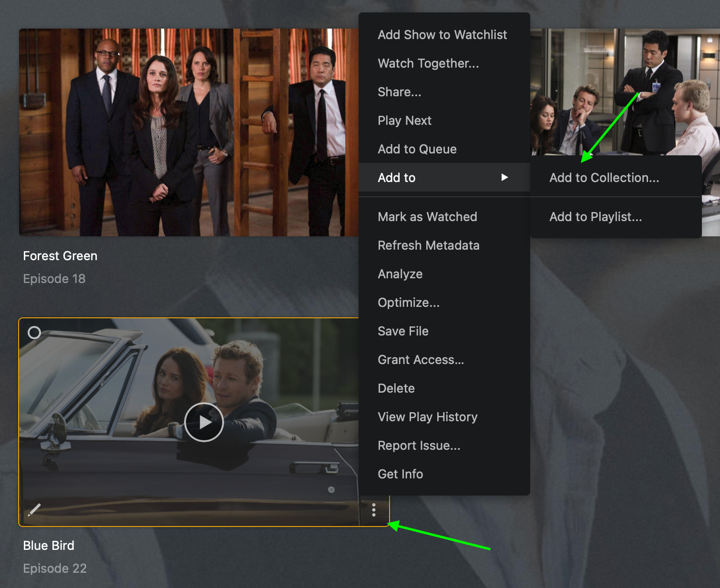Expand the Add to submenu arrow
Viewport: 720px width, 588px height.
click(504, 177)
